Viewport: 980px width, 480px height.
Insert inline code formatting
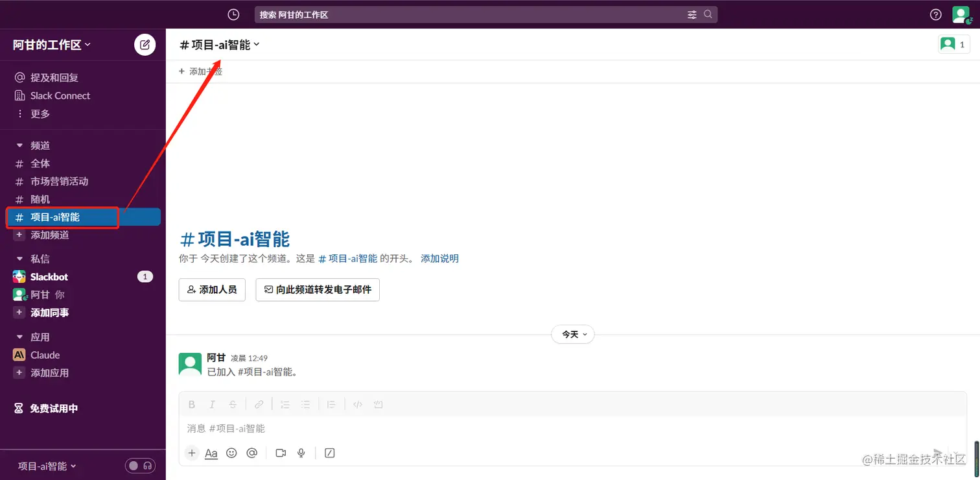tap(357, 404)
